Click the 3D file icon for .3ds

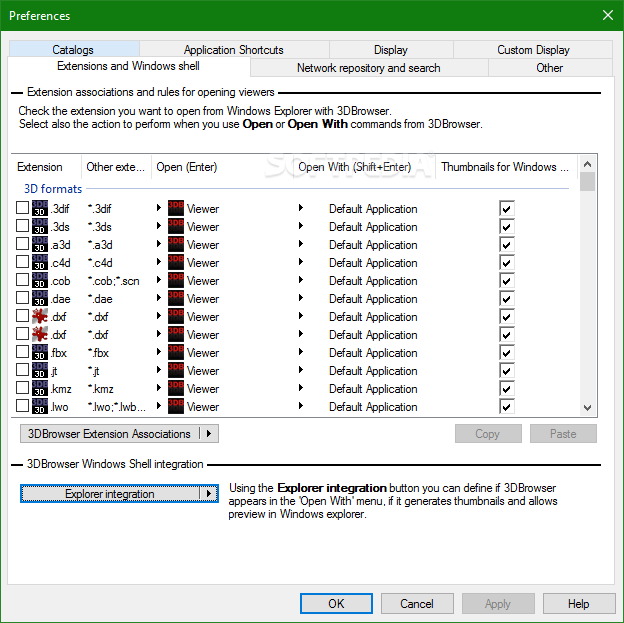[x=40, y=226]
